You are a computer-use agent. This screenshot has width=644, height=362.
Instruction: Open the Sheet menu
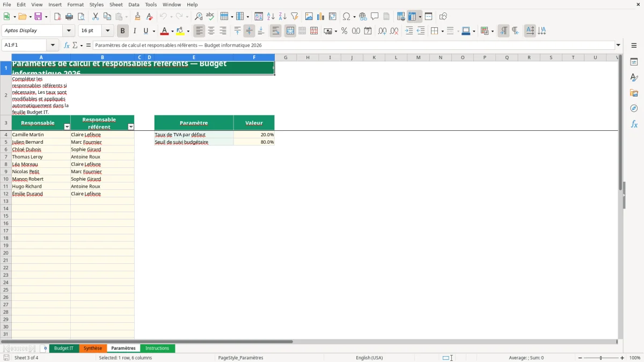(x=116, y=4)
